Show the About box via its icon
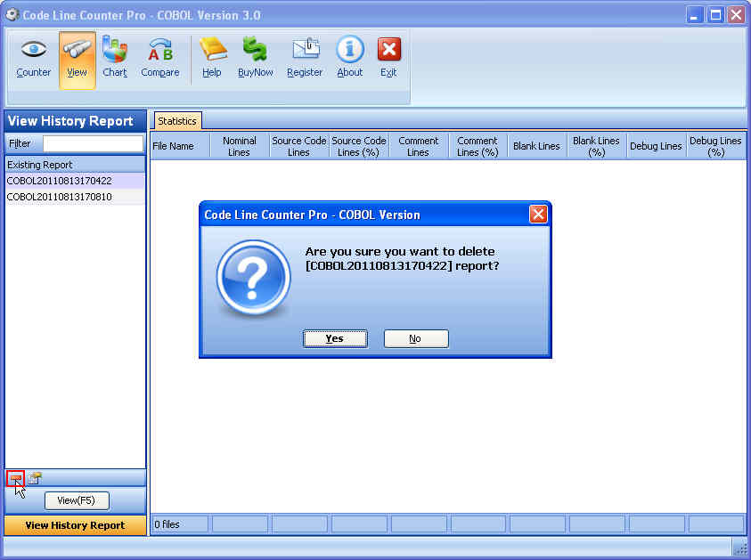Viewport: 751px width, 560px height. 348,57
